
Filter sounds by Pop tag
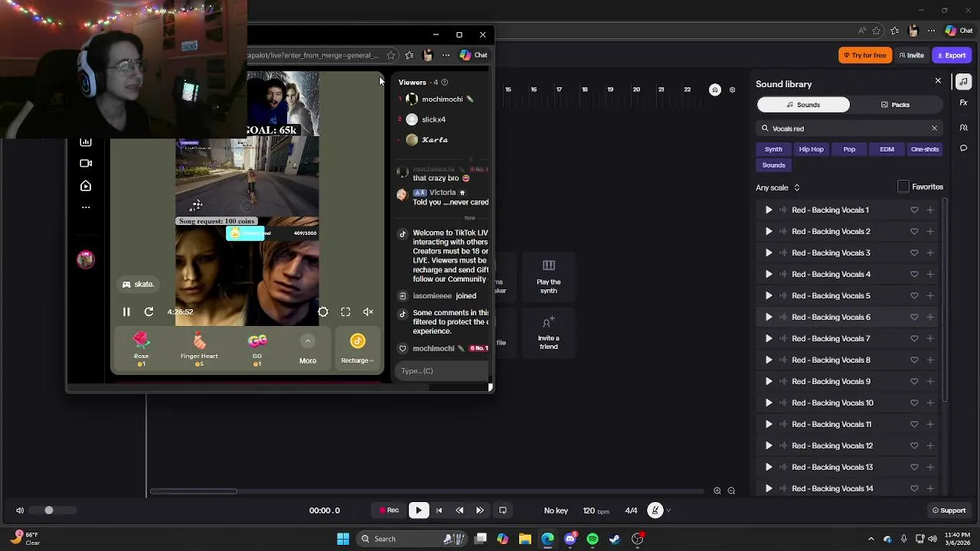pos(849,149)
